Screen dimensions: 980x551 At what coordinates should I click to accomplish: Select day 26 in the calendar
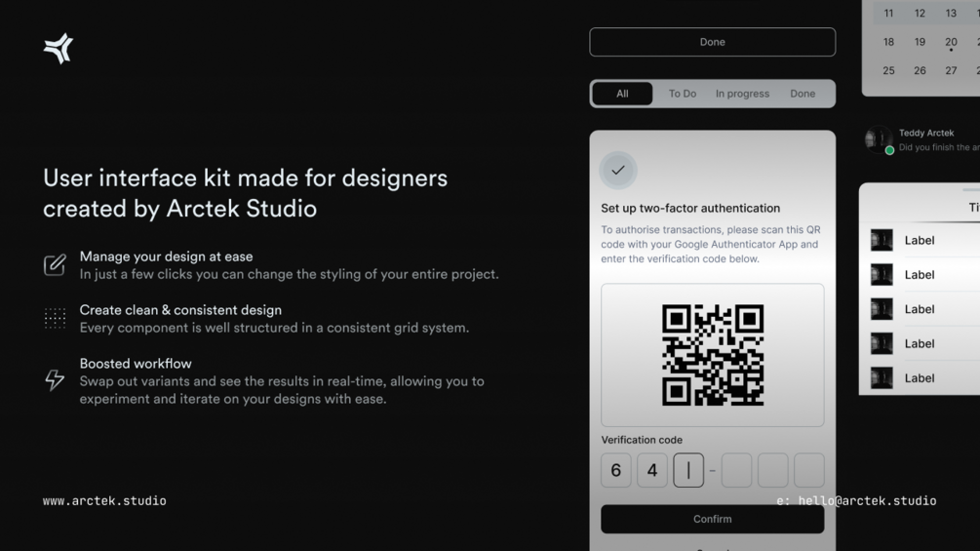click(x=920, y=70)
